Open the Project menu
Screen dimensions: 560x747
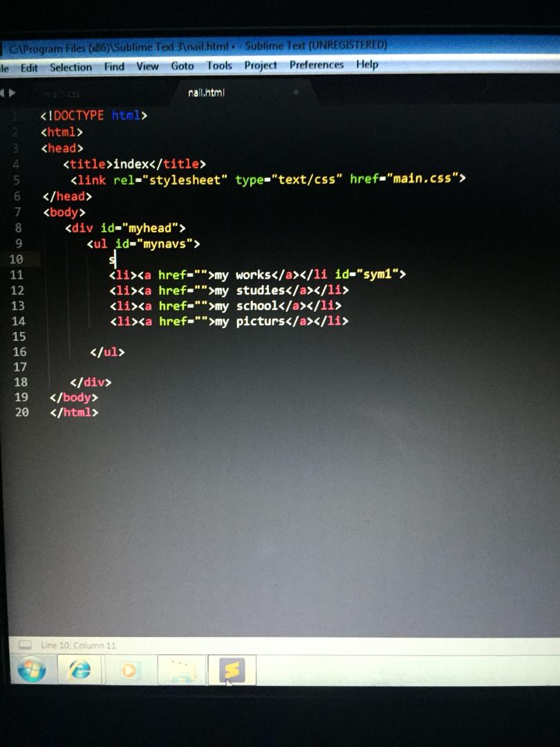pos(261,65)
